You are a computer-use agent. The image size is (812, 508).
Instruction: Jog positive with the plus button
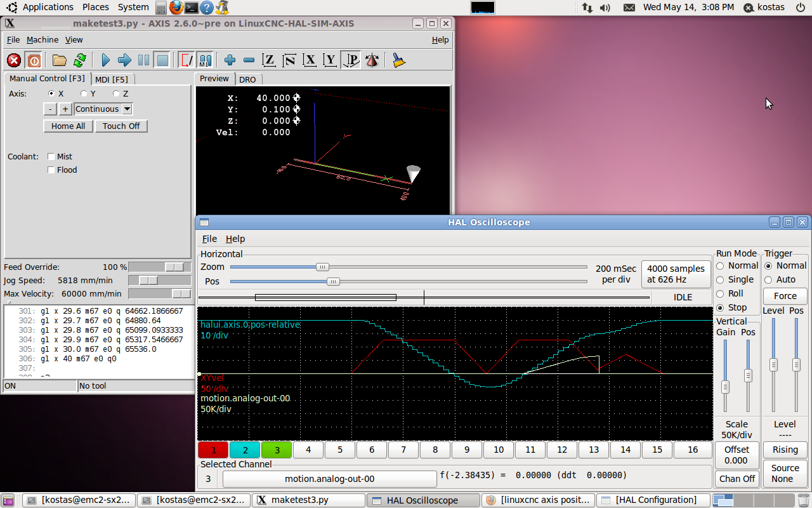click(x=65, y=109)
